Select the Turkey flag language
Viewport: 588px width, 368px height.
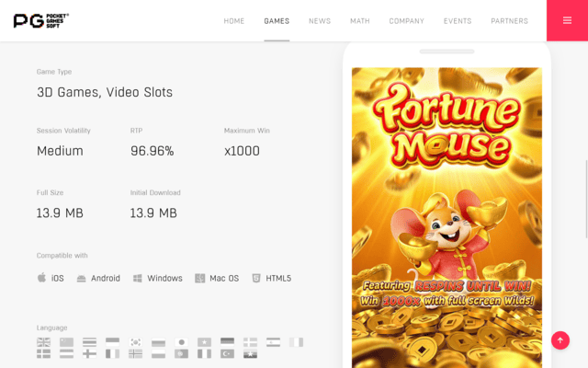(x=227, y=353)
